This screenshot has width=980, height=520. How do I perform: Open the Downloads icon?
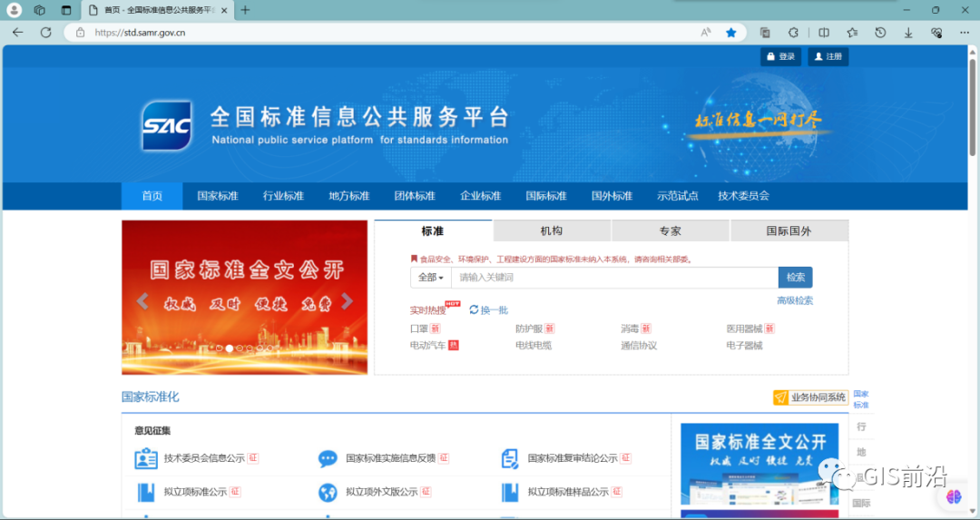(x=908, y=33)
